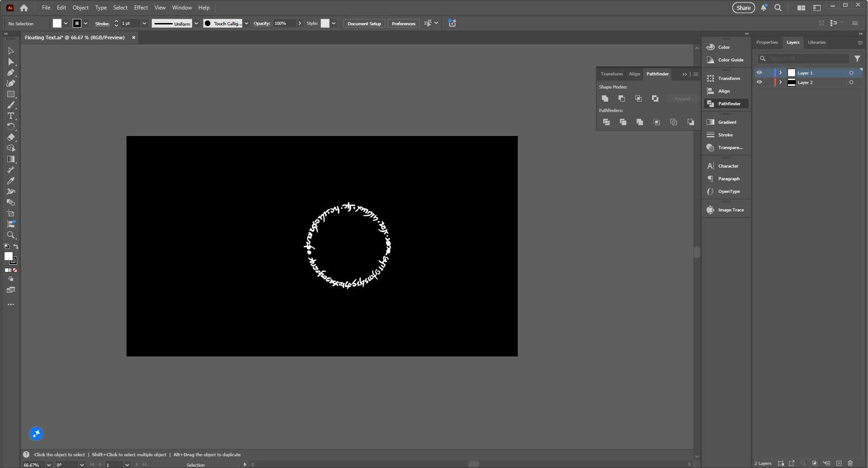868x468 pixels.
Task: Open the Window menu
Action: (182, 8)
